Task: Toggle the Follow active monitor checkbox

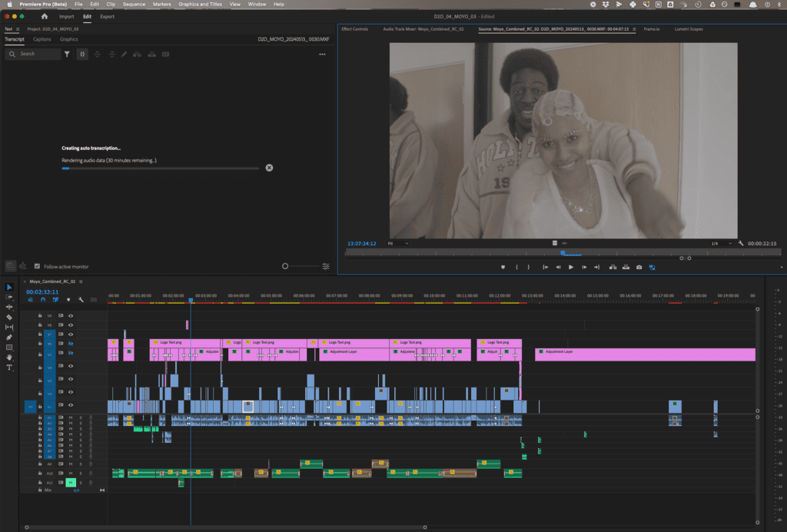Action: 37,267
